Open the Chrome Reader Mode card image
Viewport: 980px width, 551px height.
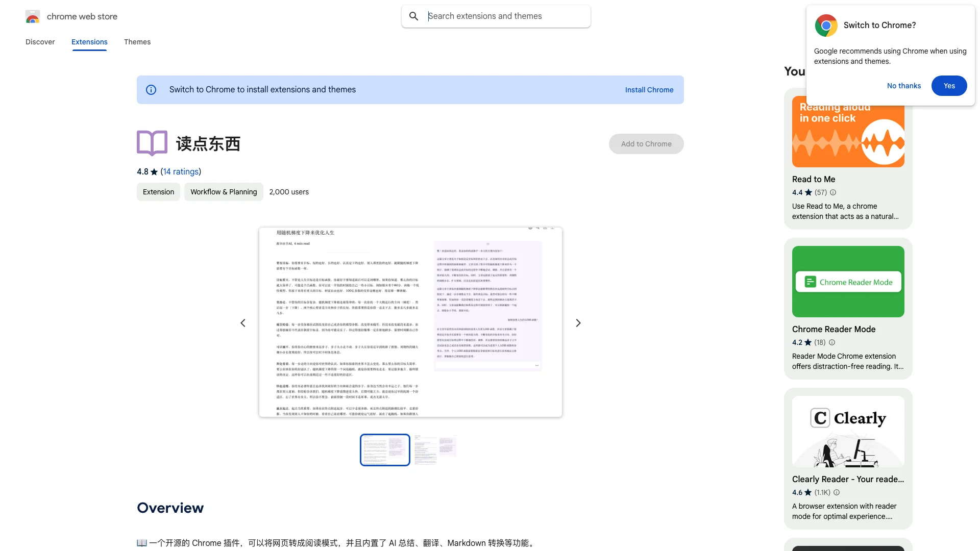[x=848, y=282]
